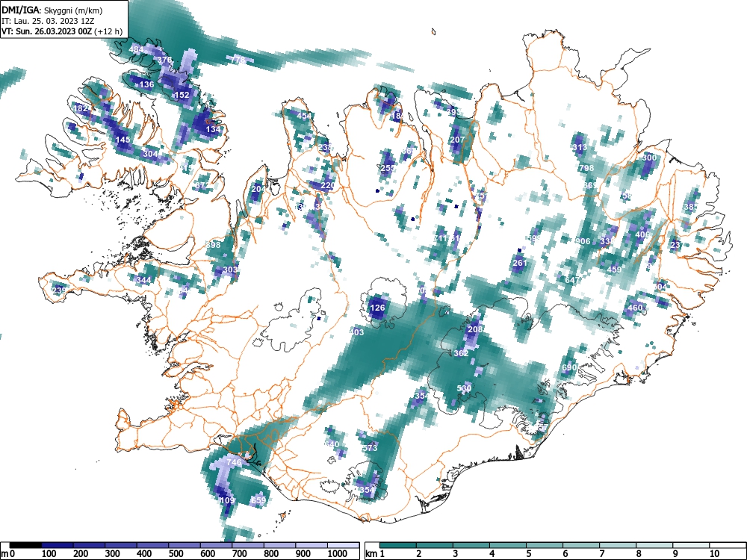747x560 pixels.
Task: Click the visibility value 152
Action: click(x=182, y=95)
